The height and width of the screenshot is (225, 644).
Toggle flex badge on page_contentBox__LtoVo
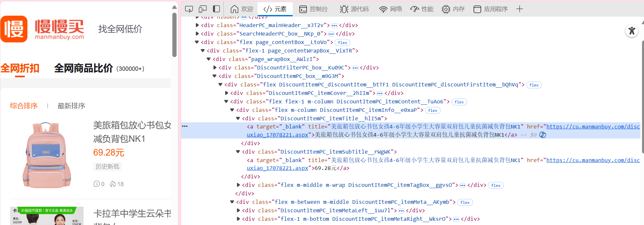(342, 43)
